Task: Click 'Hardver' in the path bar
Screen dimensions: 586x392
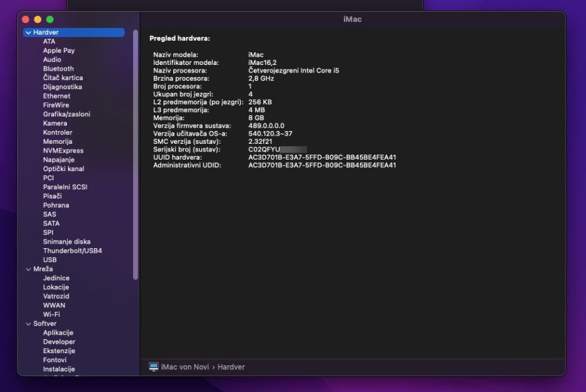Action: pos(231,367)
